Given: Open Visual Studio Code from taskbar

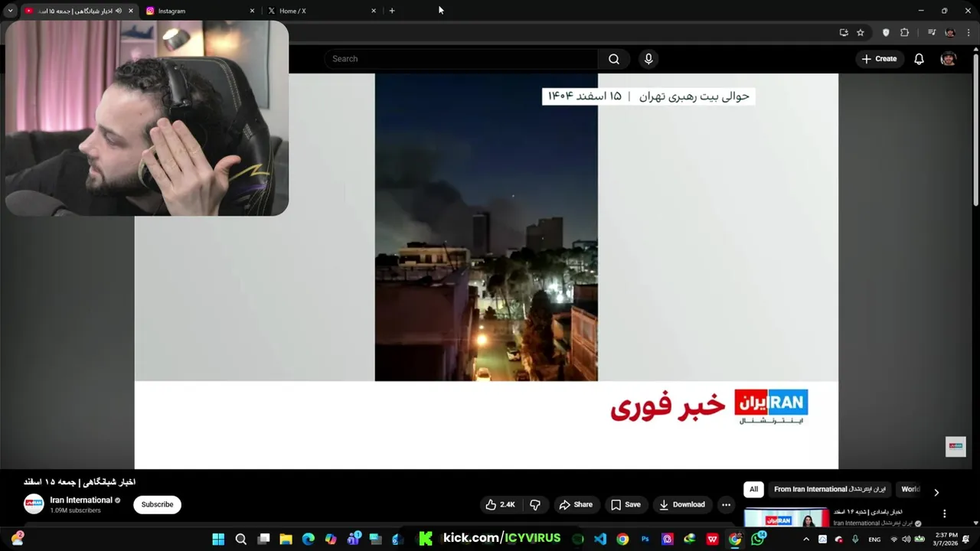Looking at the screenshot, I should pos(600,539).
